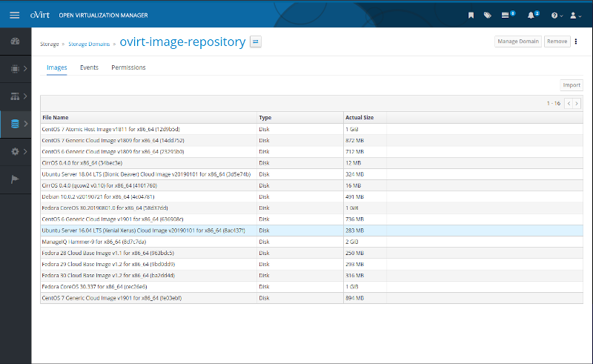Select CirrOS 0.4.0 for x86_64 (34bec3e) row
593x364 pixels.
(311, 163)
